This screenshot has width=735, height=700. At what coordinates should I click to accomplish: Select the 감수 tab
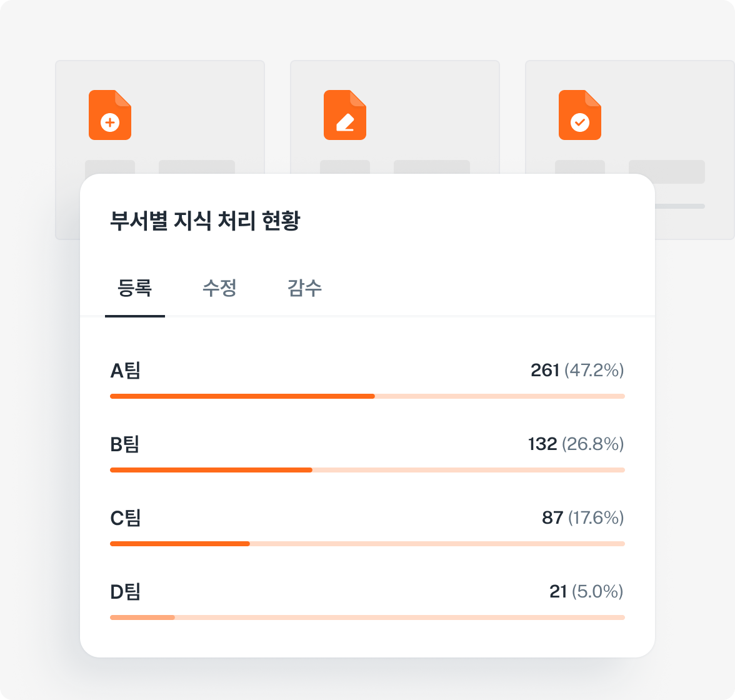304,288
